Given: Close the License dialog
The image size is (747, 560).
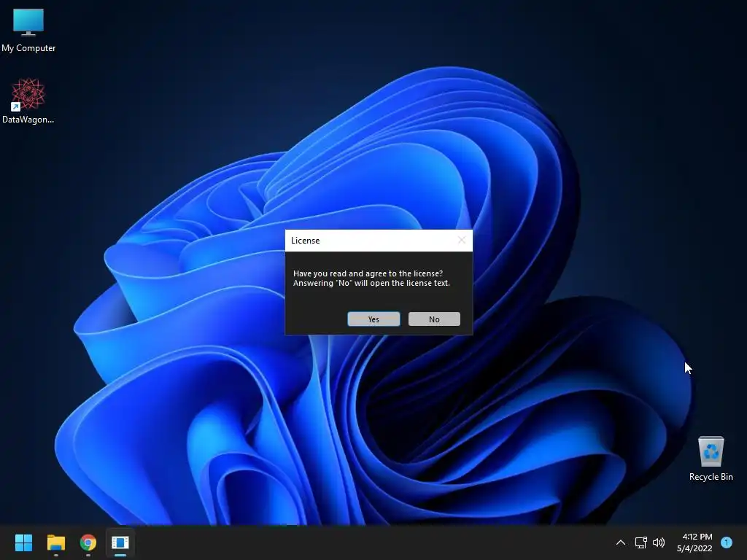Looking at the screenshot, I should [x=462, y=240].
